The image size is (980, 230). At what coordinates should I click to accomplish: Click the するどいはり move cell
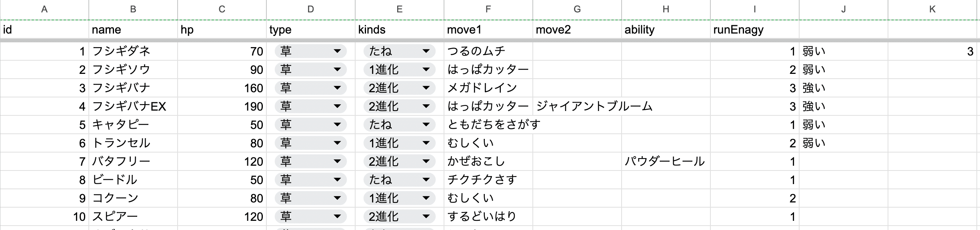(x=488, y=216)
